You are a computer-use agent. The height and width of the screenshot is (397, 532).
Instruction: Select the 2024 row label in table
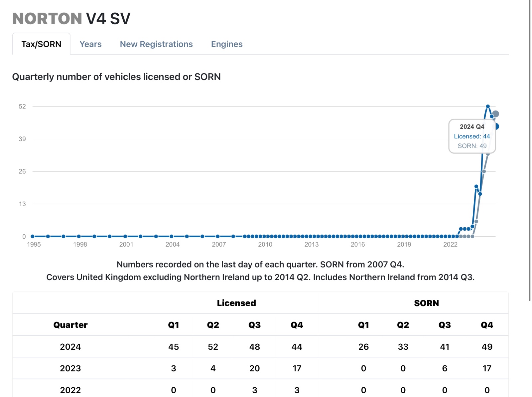coord(70,347)
